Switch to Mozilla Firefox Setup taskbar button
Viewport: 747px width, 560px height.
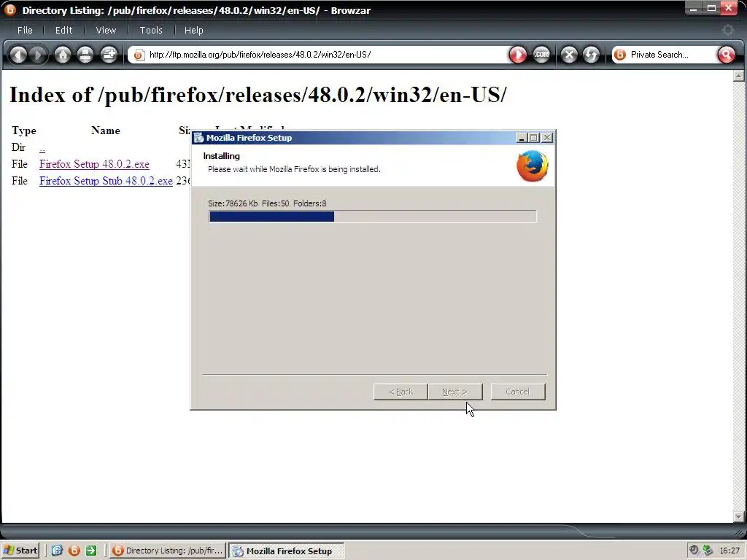click(x=286, y=551)
